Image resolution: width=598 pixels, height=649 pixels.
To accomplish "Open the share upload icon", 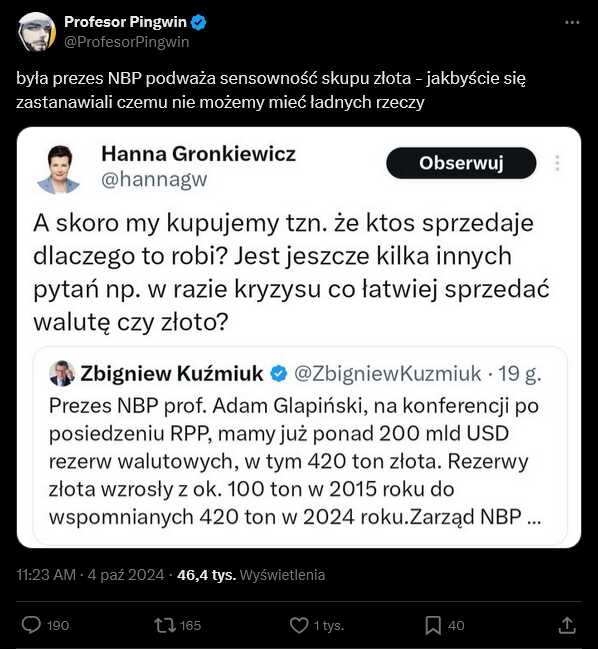I will pyautogui.click(x=567, y=625).
